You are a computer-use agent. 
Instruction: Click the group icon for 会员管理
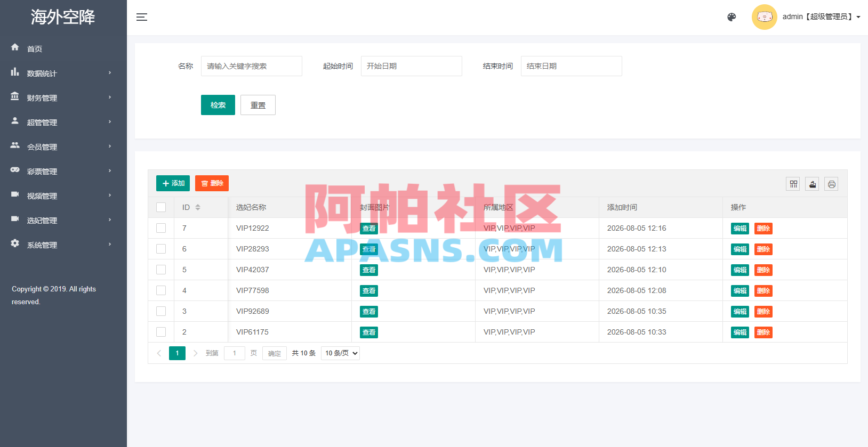(15, 145)
